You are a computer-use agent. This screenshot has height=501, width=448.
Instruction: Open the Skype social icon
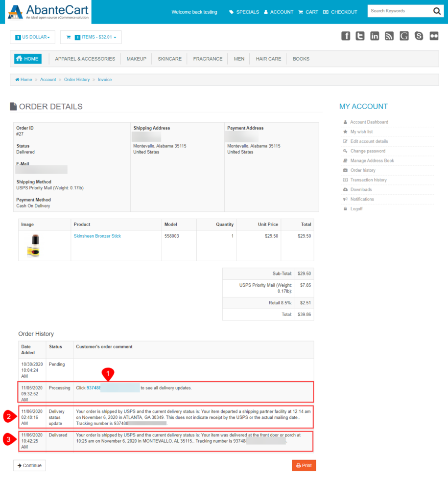coord(419,36)
